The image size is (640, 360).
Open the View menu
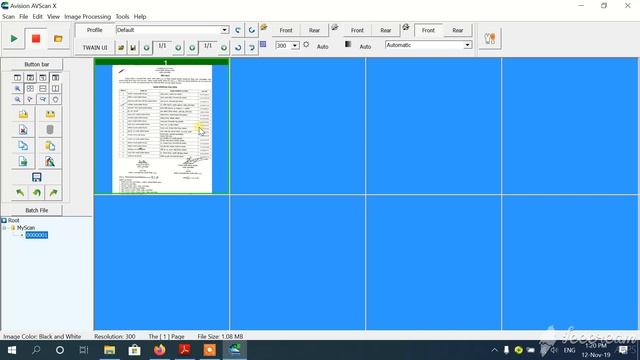[53, 17]
